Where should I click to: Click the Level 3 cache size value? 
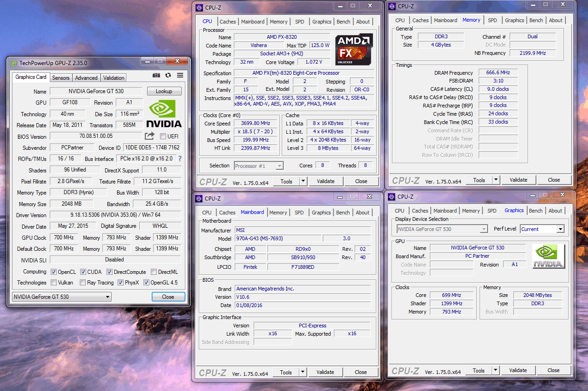[x=328, y=148]
